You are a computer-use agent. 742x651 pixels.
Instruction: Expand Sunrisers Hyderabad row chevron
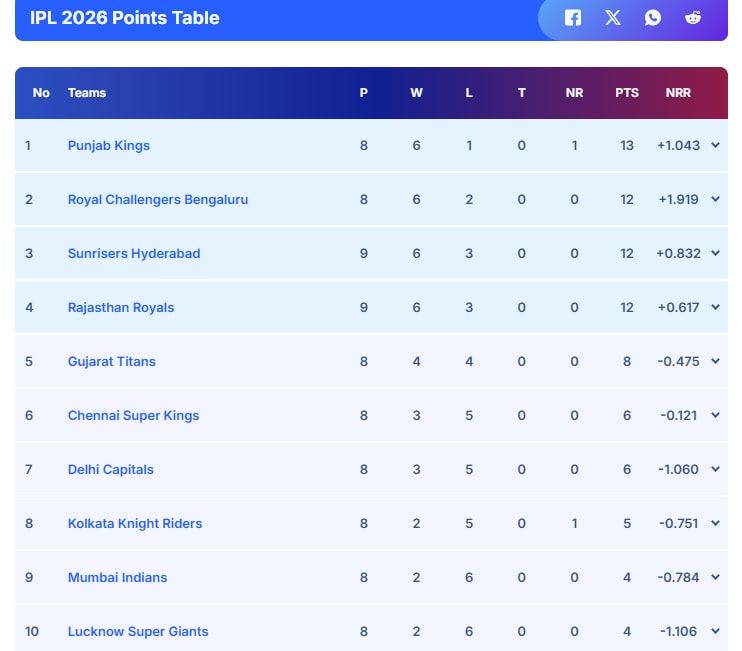pos(715,253)
